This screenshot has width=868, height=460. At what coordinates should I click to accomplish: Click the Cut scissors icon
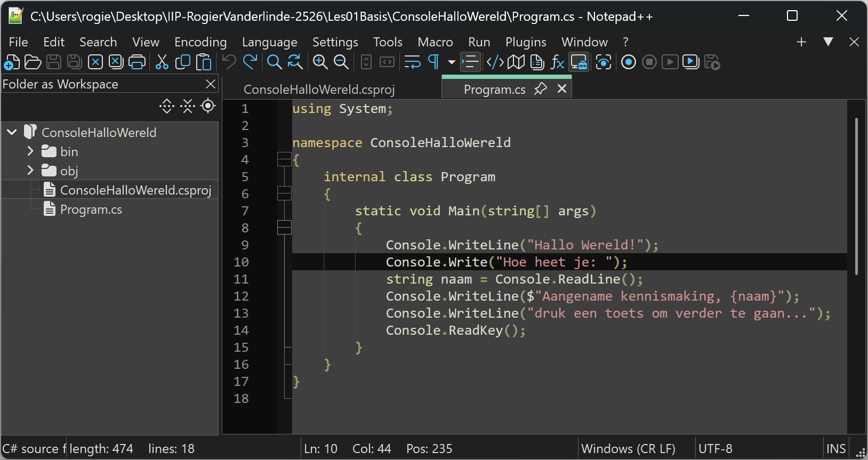point(162,62)
